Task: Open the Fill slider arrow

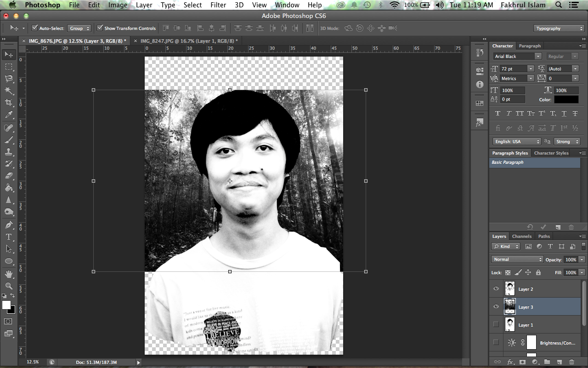Action: click(x=582, y=272)
